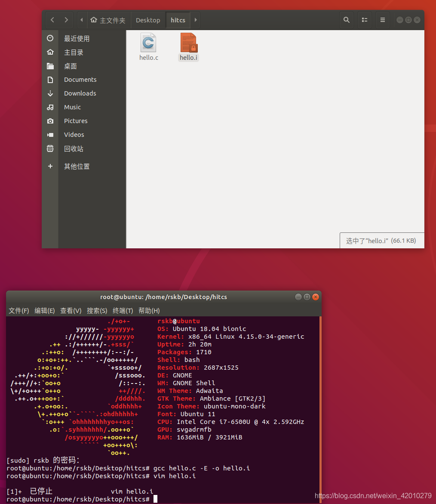
Task: Open the terminal 查看(V) menu
Action: (71, 310)
